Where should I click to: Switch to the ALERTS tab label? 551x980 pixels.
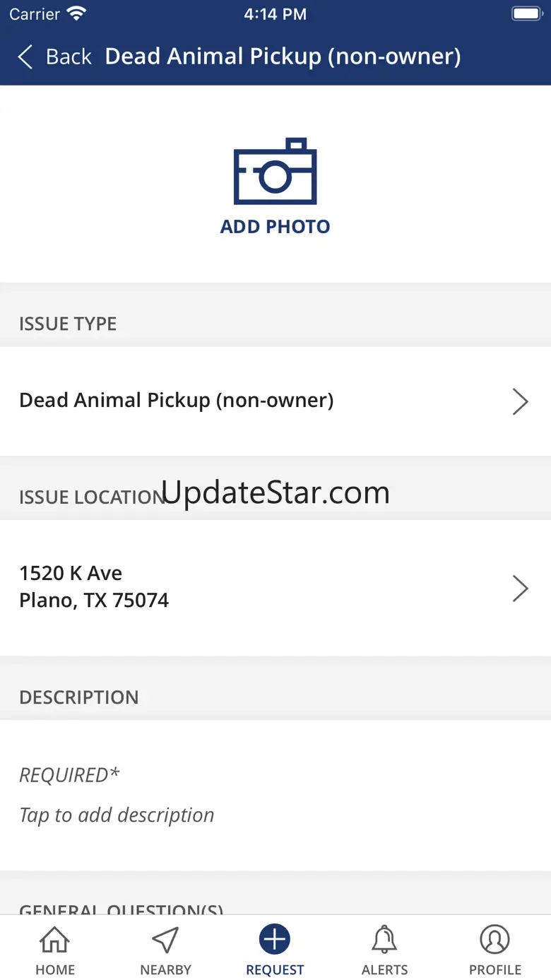point(384,969)
